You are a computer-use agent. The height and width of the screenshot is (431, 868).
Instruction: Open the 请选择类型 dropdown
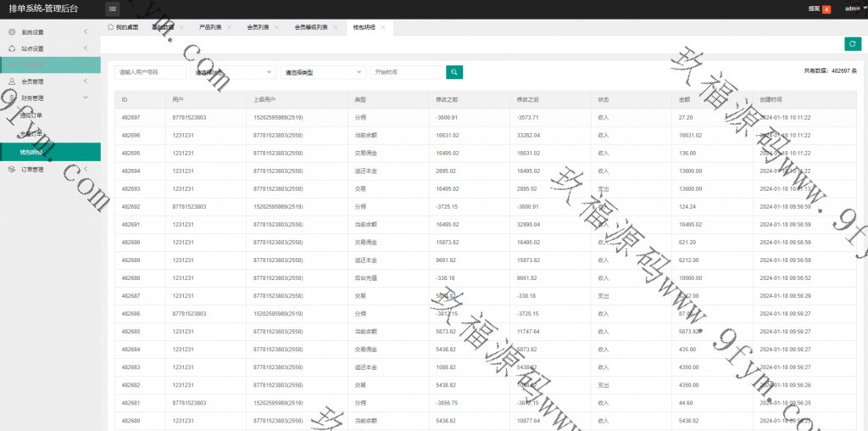pos(323,73)
